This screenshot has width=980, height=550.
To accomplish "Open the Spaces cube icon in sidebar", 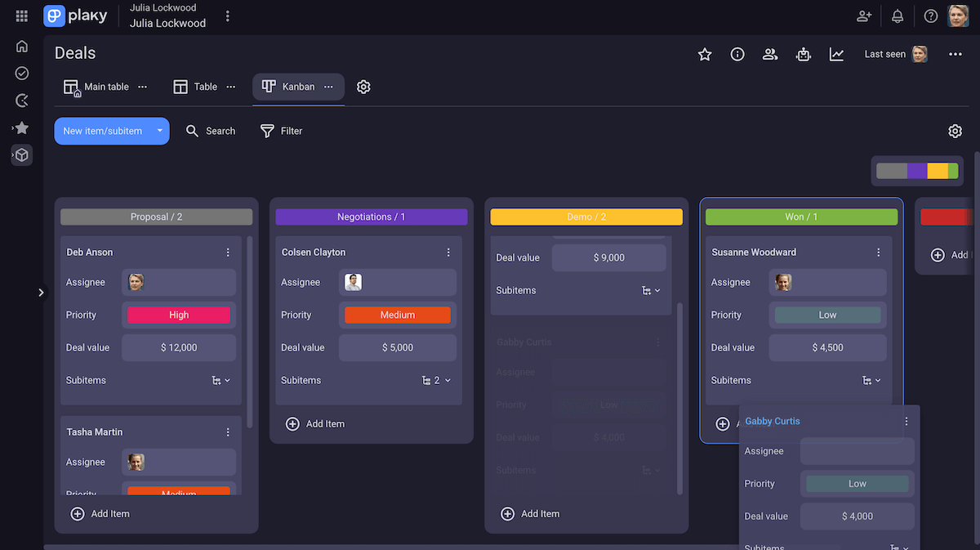I will (21, 155).
